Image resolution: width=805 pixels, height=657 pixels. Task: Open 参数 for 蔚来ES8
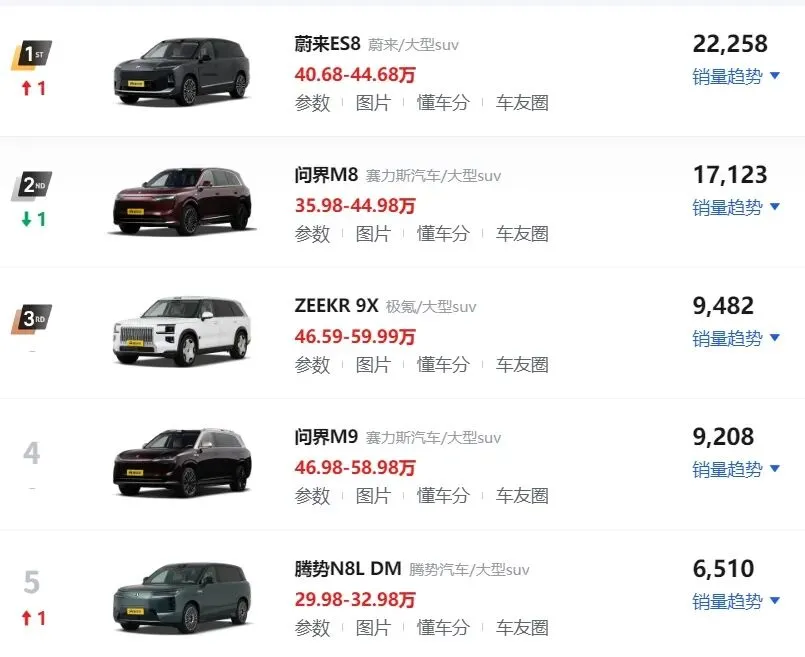pos(312,103)
